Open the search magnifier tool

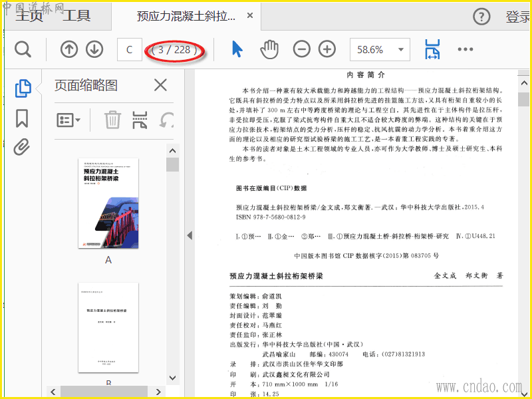tap(23, 49)
